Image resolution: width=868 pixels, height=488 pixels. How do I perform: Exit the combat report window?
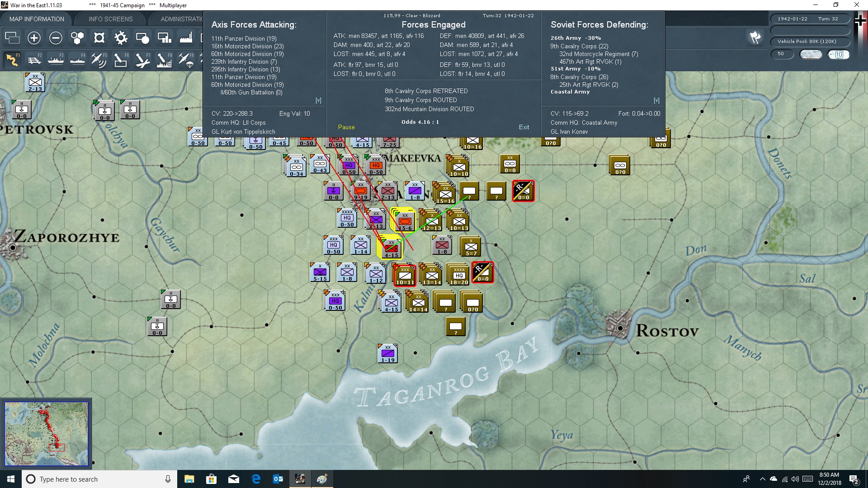524,127
